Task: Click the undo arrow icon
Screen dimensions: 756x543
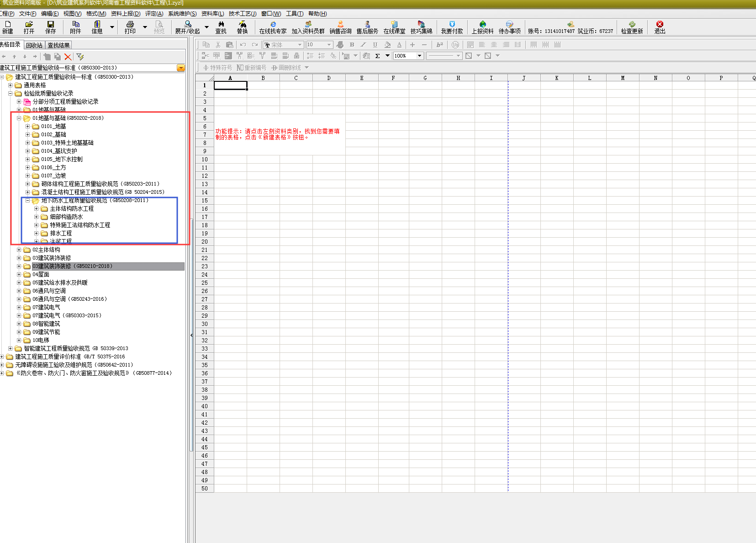Action: pos(243,45)
